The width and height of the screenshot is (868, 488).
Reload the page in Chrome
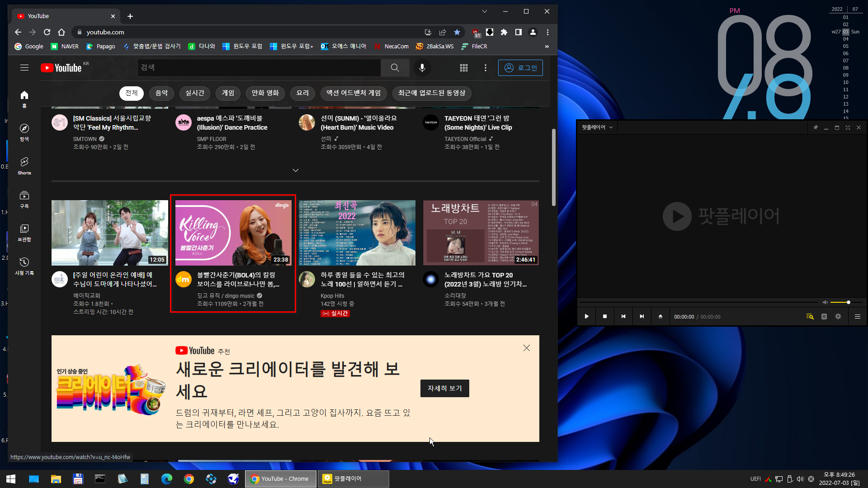[x=47, y=32]
